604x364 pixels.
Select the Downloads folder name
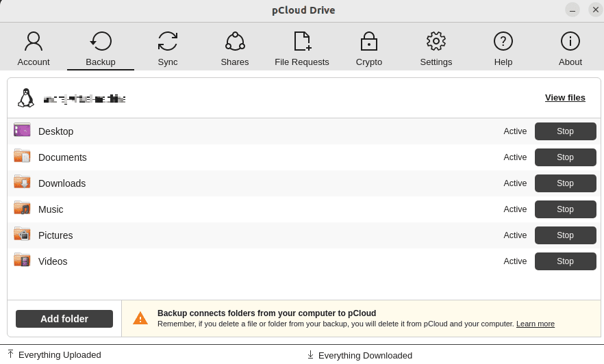pyautogui.click(x=62, y=183)
